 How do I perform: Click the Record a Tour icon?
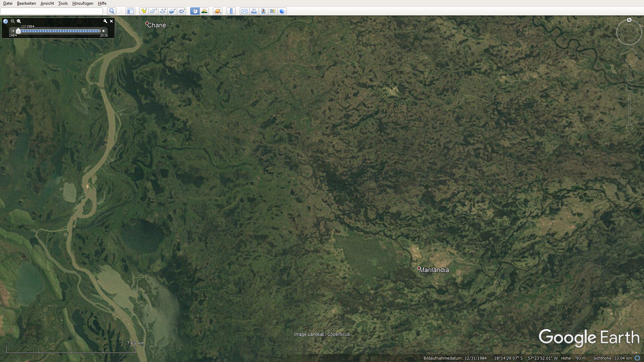[181, 11]
